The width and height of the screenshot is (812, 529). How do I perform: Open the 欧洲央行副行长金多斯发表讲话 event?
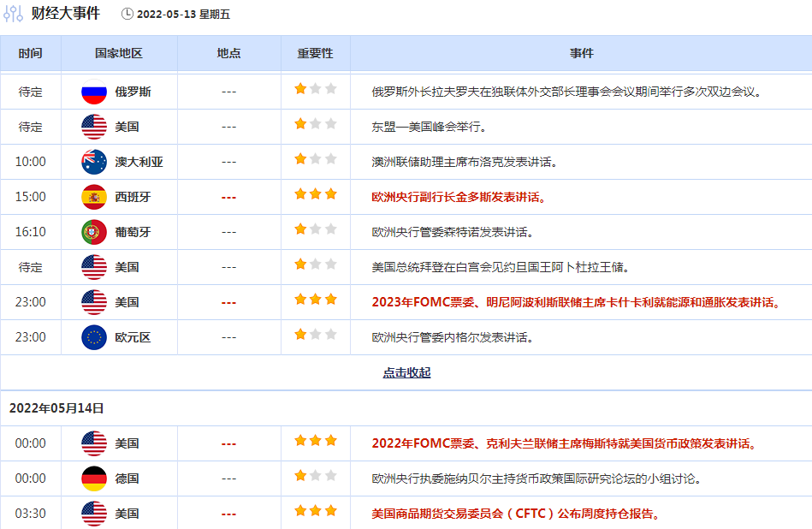(x=459, y=197)
